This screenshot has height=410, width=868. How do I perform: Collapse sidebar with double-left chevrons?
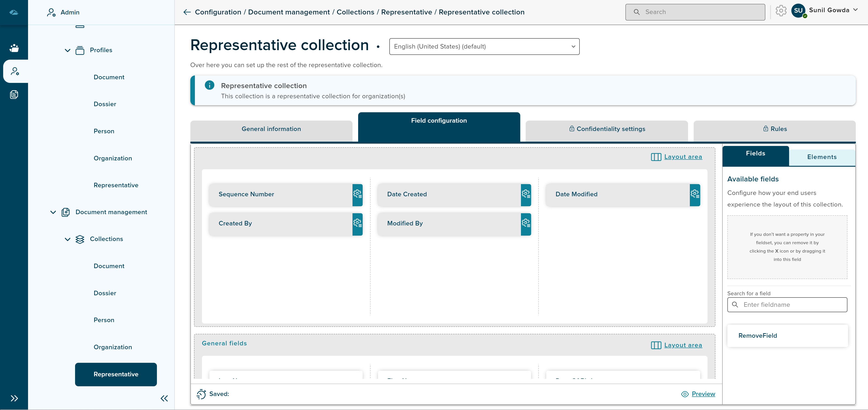(164, 398)
